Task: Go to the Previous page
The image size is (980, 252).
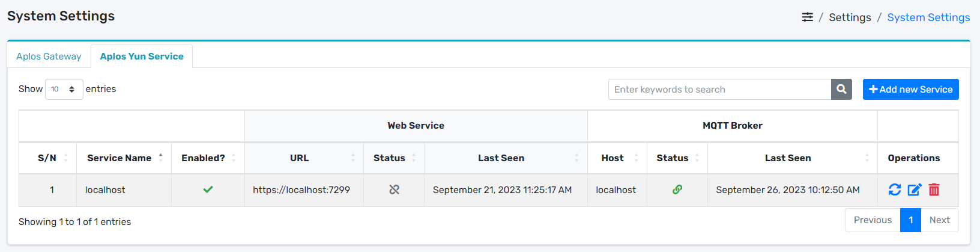Action: click(x=873, y=220)
